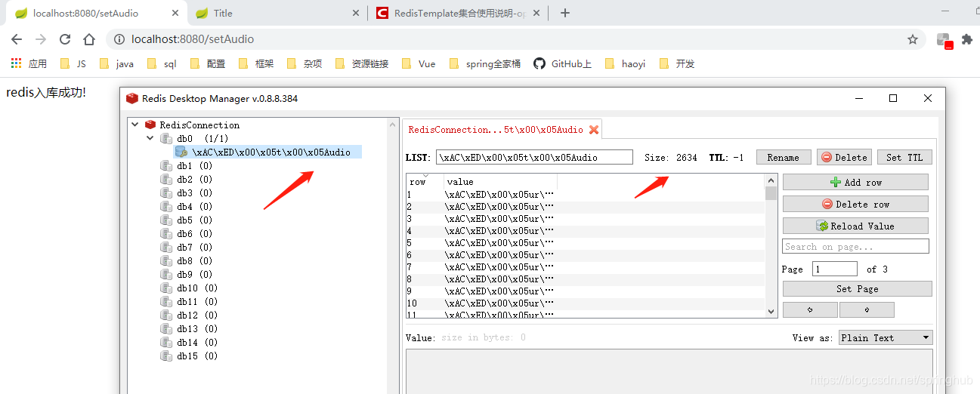The height and width of the screenshot is (394, 980).
Task: Bookmark this page with the star
Action: pos(913,39)
